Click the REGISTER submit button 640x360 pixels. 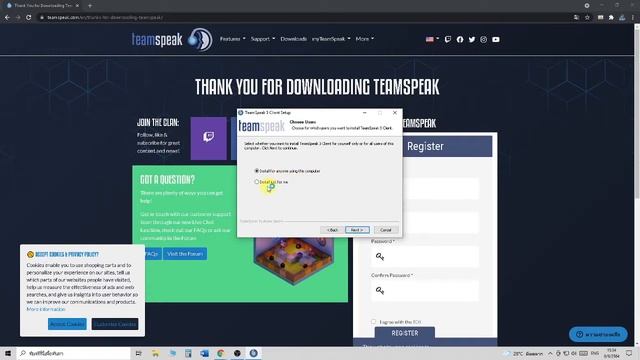tap(404, 333)
